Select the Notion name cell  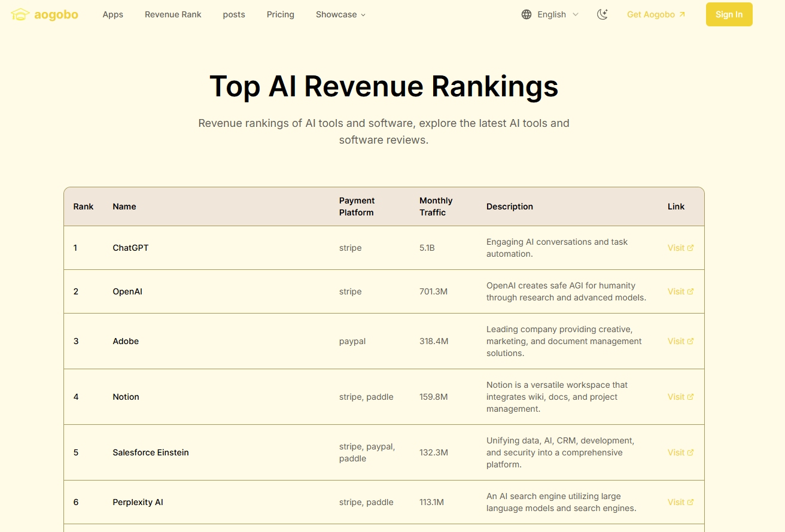pyautogui.click(x=126, y=397)
